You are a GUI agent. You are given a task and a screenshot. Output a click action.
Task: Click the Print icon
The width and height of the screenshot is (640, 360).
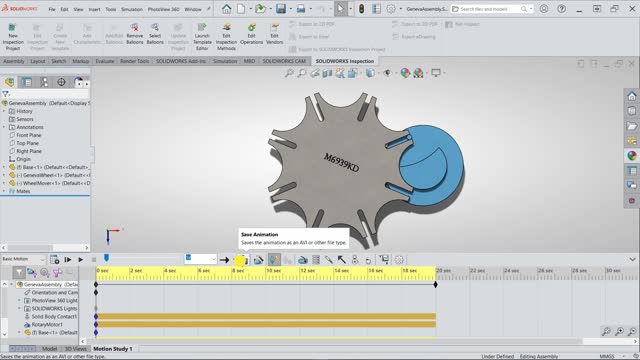pos(301,9)
